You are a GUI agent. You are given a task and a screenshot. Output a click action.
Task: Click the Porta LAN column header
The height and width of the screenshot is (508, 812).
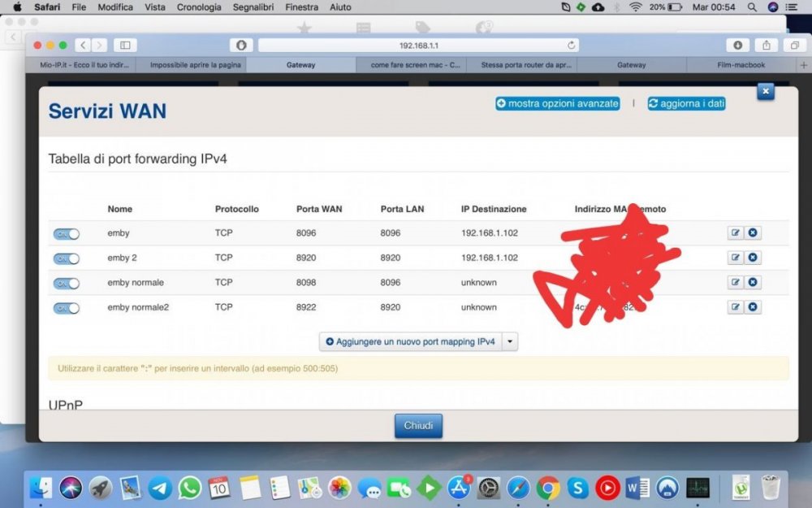coord(402,209)
